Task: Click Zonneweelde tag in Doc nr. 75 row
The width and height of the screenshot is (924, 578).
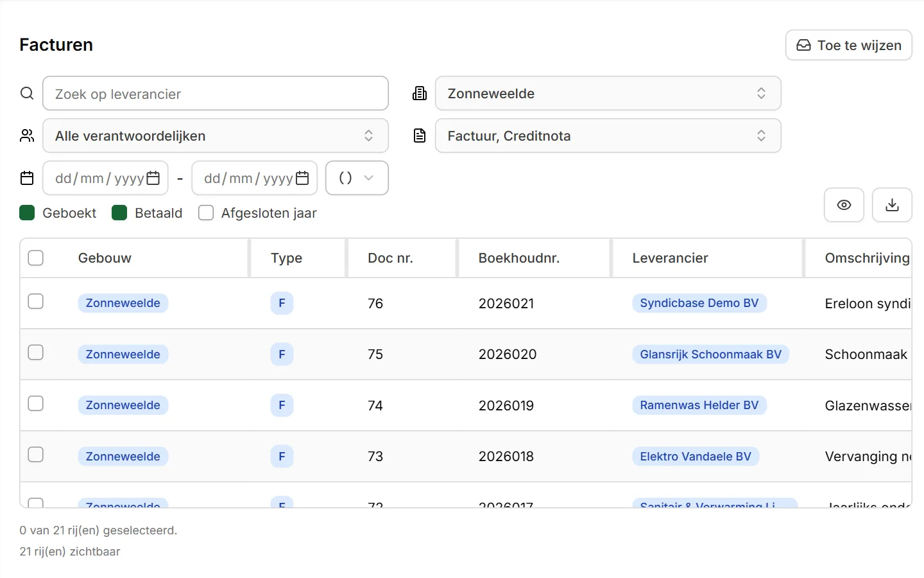Action: [123, 355]
